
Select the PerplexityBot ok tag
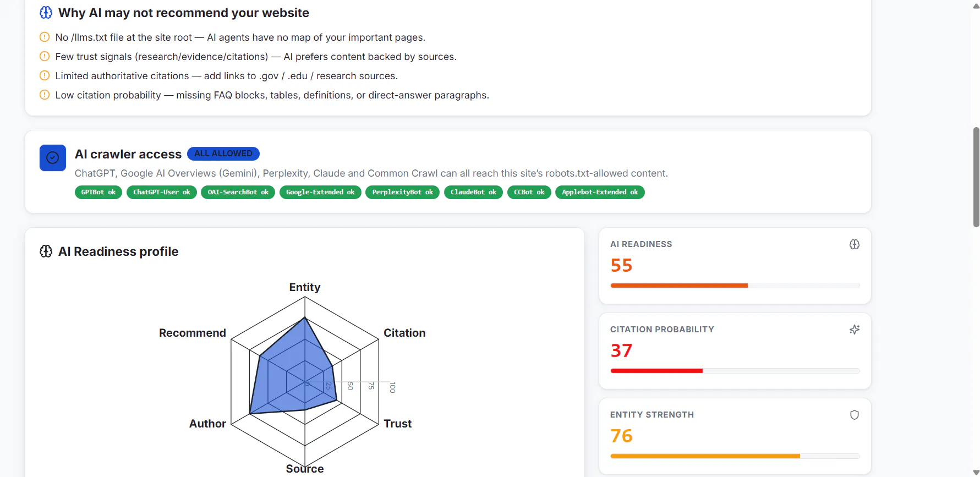coord(402,192)
